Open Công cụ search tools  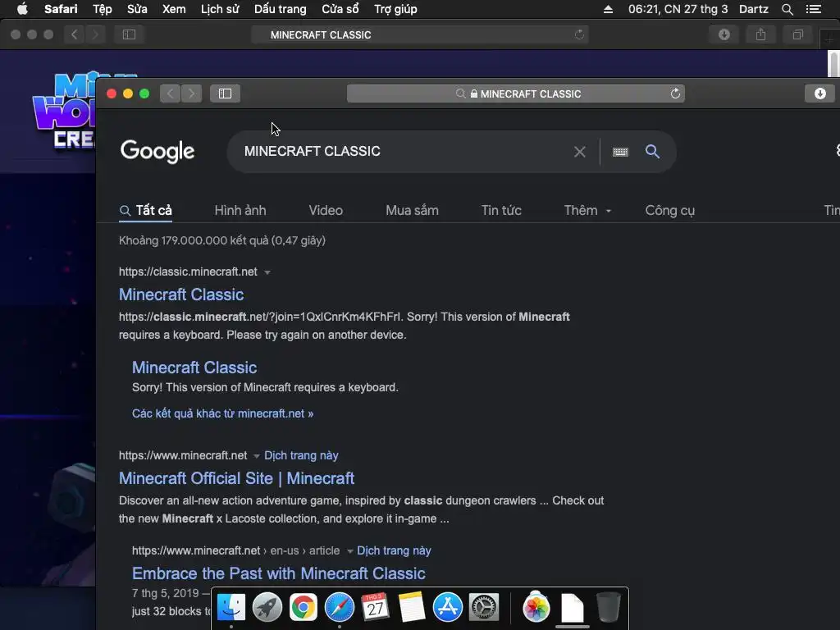coord(669,211)
